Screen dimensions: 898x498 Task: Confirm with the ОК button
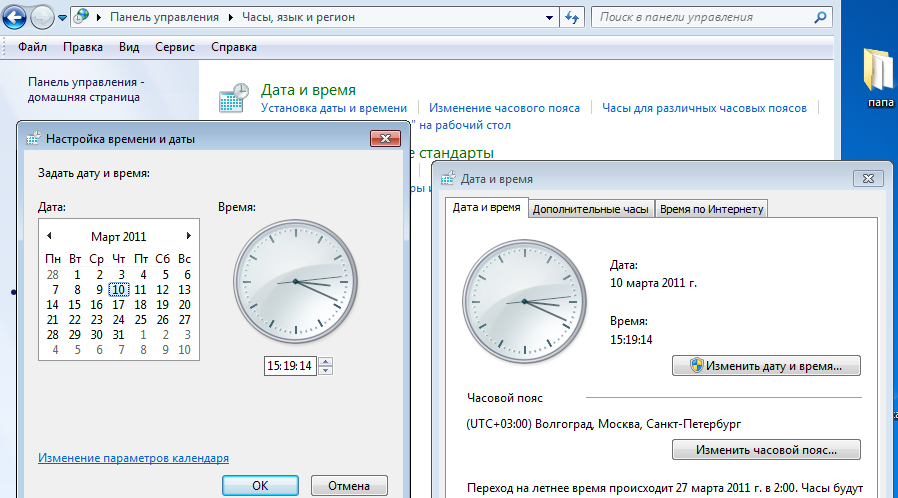point(260,485)
